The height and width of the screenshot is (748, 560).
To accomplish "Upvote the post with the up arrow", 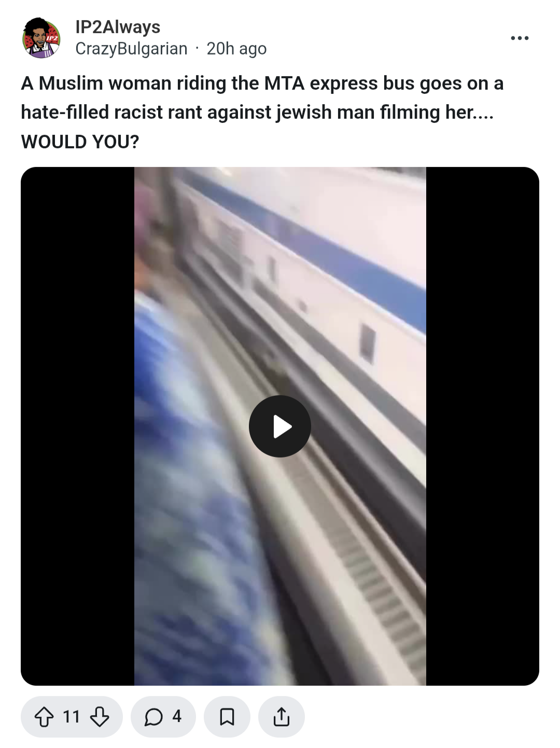I will pos(44,717).
